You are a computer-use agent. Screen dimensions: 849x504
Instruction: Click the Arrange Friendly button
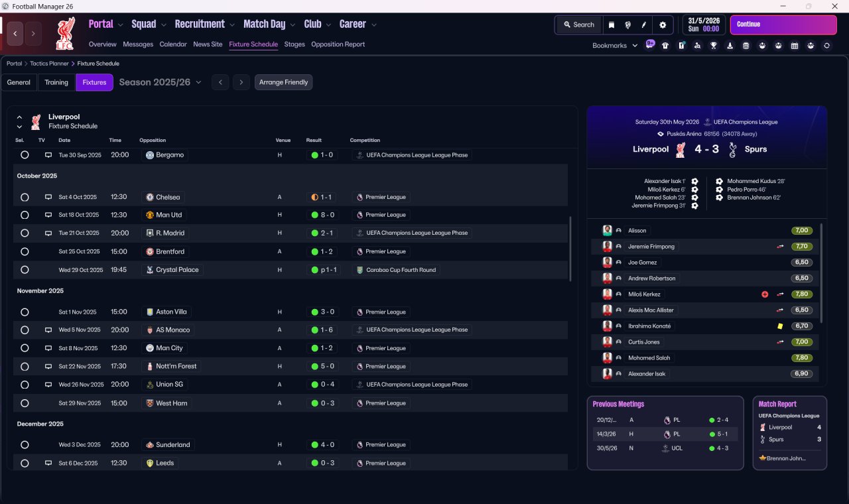283,82
